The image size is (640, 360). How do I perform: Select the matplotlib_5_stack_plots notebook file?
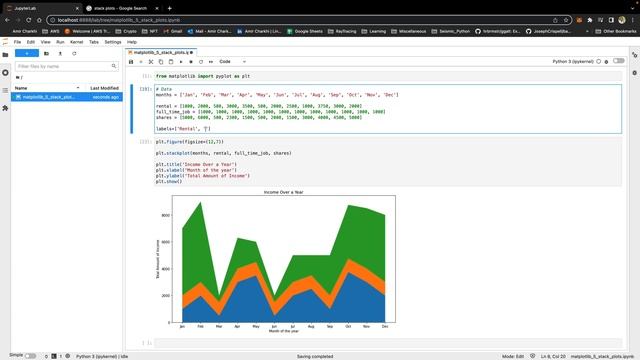click(x=67, y=97)
